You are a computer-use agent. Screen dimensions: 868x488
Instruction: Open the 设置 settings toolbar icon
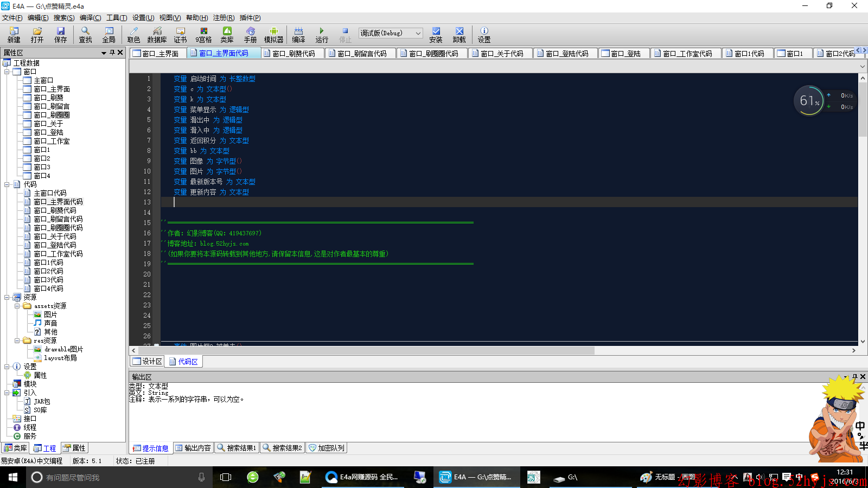484,35
